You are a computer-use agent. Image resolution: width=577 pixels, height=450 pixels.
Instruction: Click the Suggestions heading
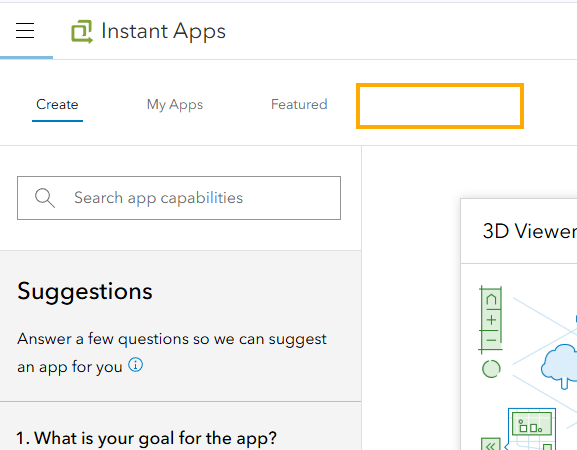pyautogui.click(x=85, y=291)
